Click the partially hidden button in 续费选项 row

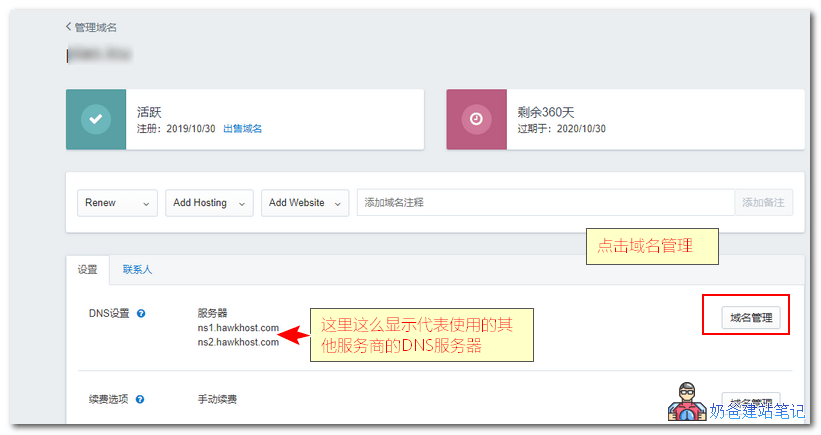pos(750,401)
